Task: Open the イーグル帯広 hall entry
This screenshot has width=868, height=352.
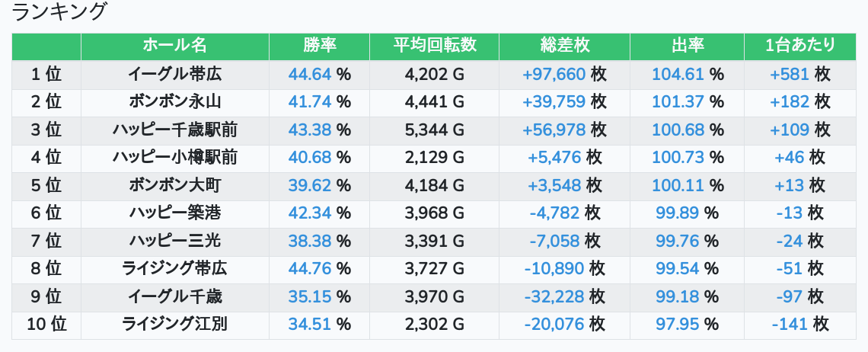Action: pos(175,74)
